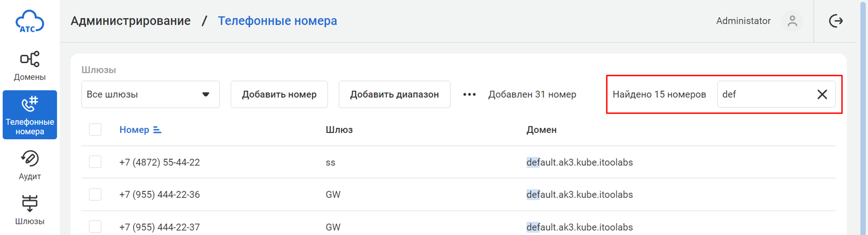Select the +7 (955) 444-22-36 row checkbox
This screenshot has height=235, width=868.
point(95,195)
